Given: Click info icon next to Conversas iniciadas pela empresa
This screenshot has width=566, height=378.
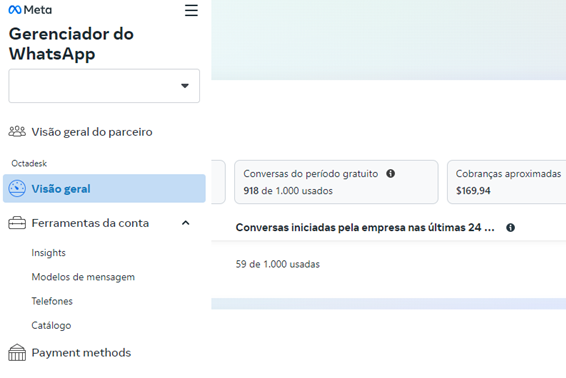Looking at the screenshot, I should pyautogui.click(x=510, y=228).
